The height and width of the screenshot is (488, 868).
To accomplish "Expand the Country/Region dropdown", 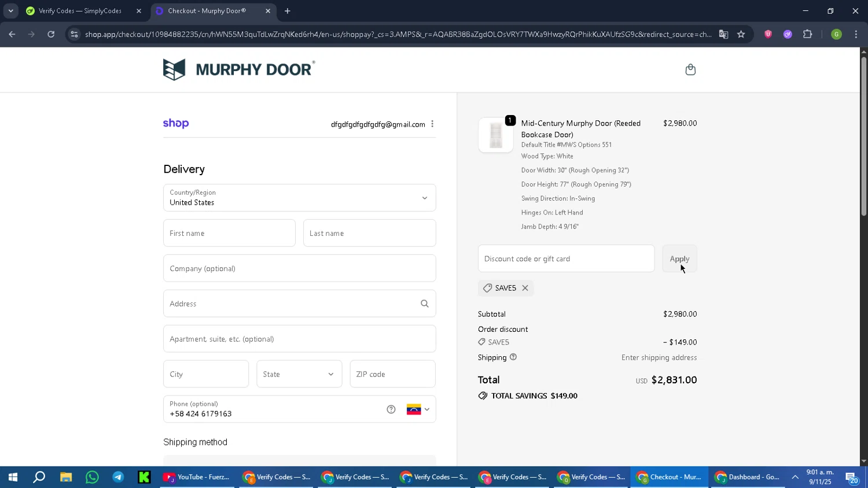I will 300,198.
